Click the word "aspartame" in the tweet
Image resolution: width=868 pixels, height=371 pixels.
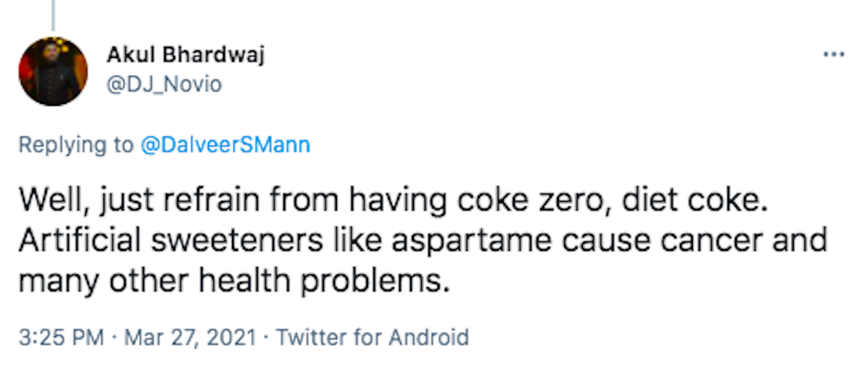tap(471, 240)
